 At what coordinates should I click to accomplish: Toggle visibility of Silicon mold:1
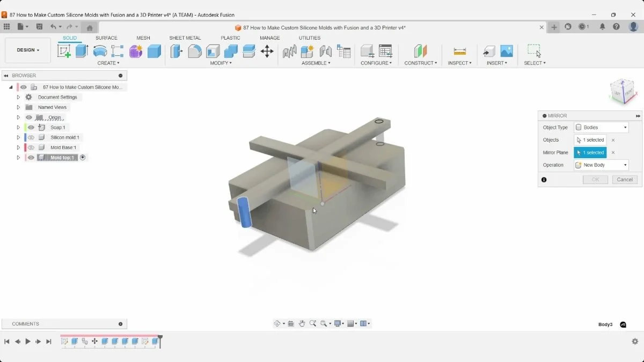point(31,137)
